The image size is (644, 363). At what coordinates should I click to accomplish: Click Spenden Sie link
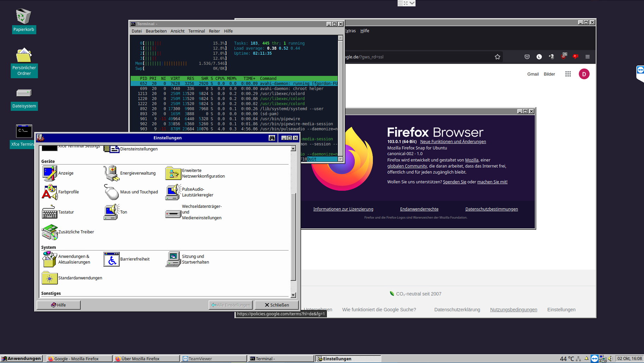pos(454,182)
